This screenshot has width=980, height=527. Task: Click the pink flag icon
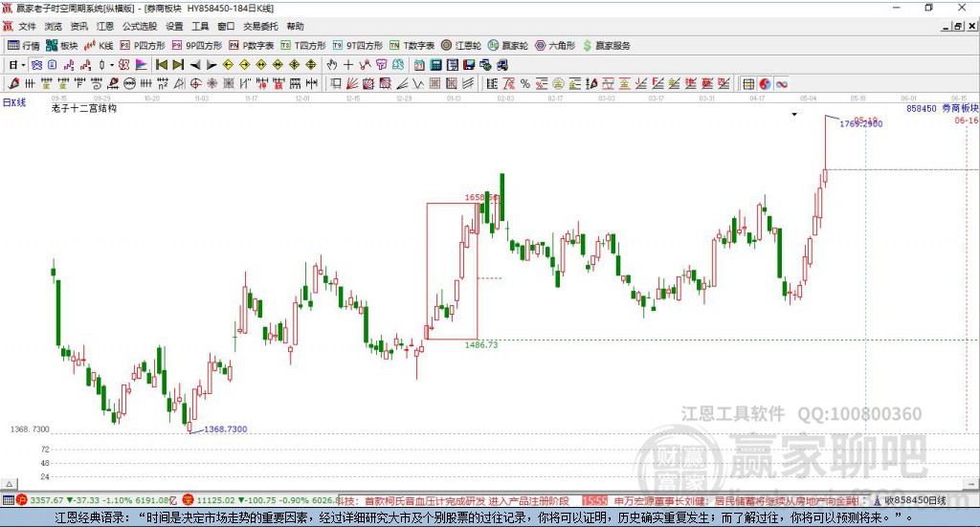pyautogui.click(x=141, y=65)
